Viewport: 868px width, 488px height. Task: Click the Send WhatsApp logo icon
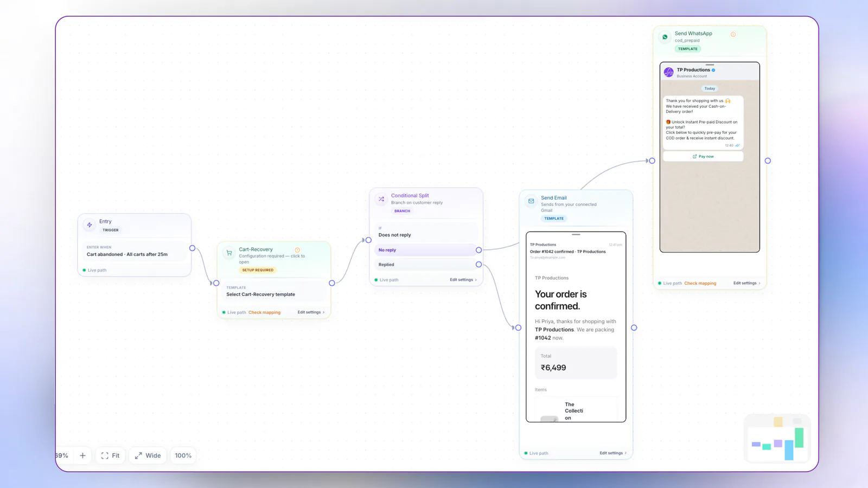click(665, 37)
